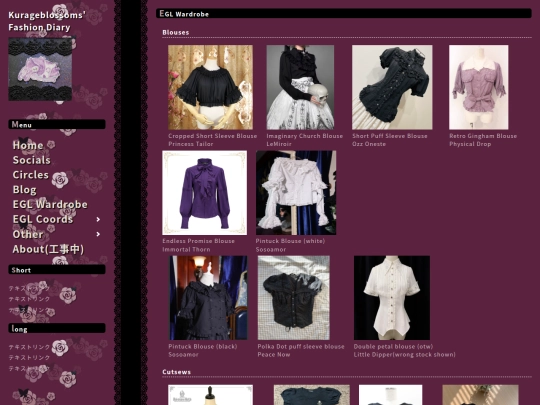Click the Retro Gingham Blouse caption
The width and height of the screenshot is (540, 405).
coord(483,136)
